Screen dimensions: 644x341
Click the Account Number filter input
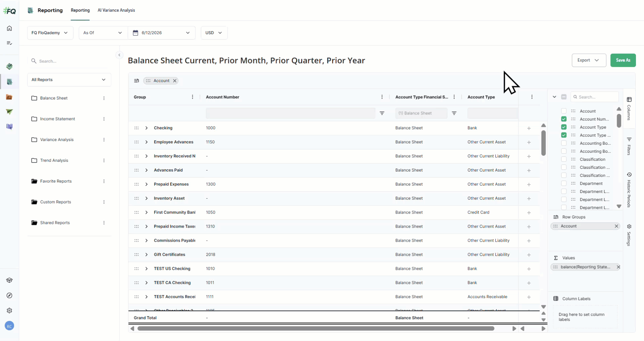290,113
